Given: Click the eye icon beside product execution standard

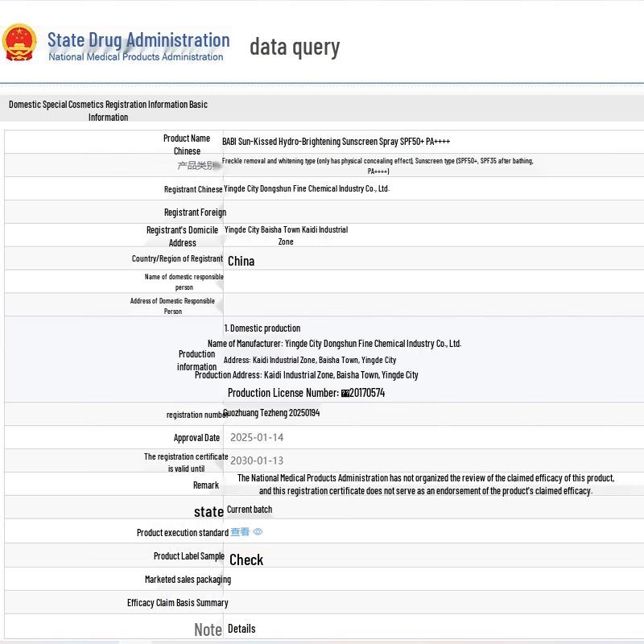Looking at the screenshot, I should (258, 531).
